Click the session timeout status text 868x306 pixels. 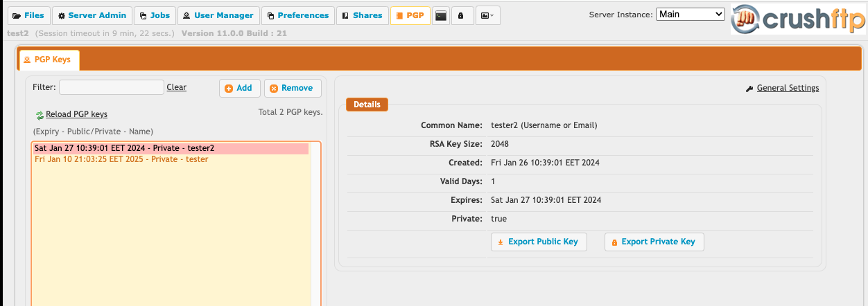[x=105, y=33]
